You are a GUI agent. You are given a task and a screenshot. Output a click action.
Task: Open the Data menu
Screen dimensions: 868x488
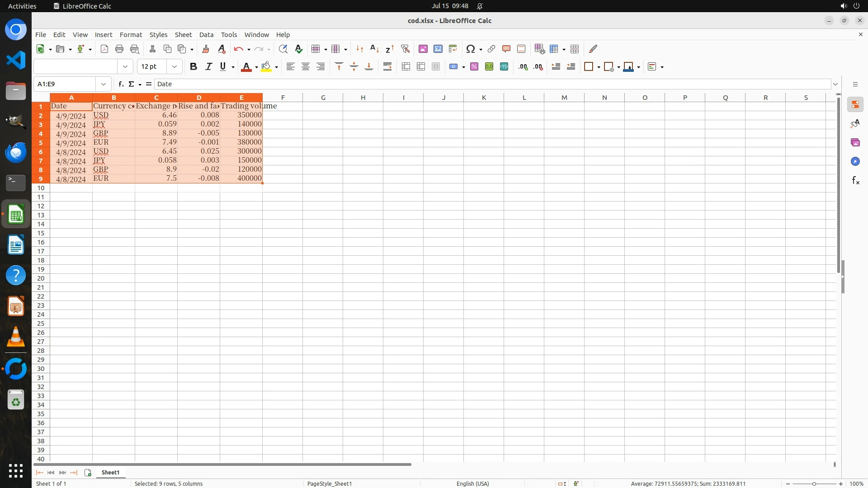tap(206, 35)
